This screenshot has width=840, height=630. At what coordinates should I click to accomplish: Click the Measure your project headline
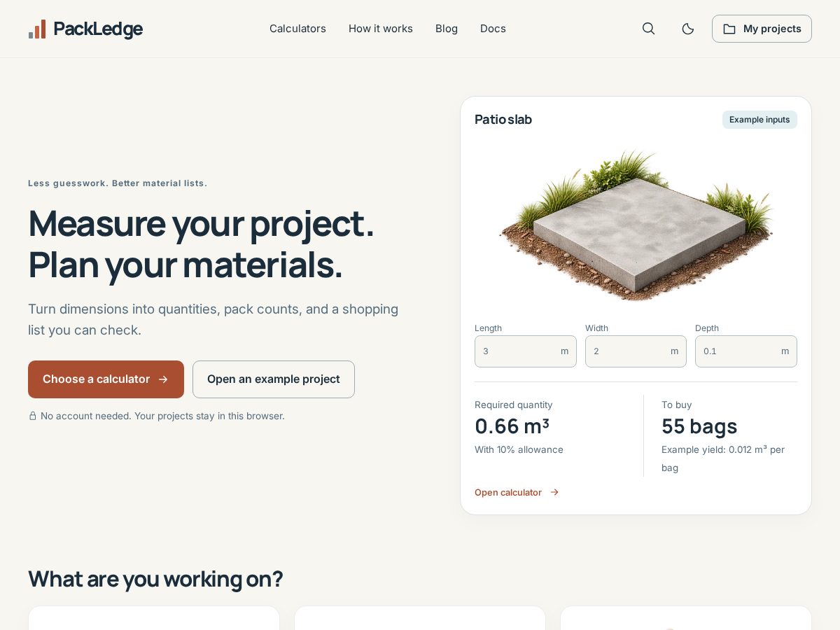202,244
